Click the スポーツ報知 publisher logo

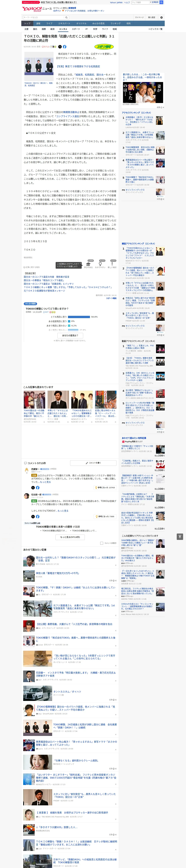click(x=104, y=47)
